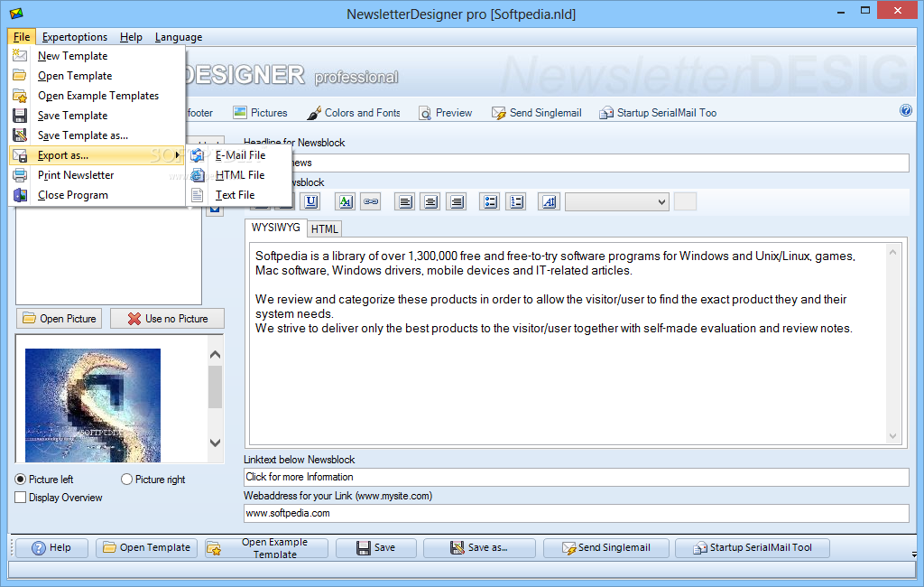Click the Preview magnifier page icon
This screenshot has height=587, width=924.
(425, 112)
